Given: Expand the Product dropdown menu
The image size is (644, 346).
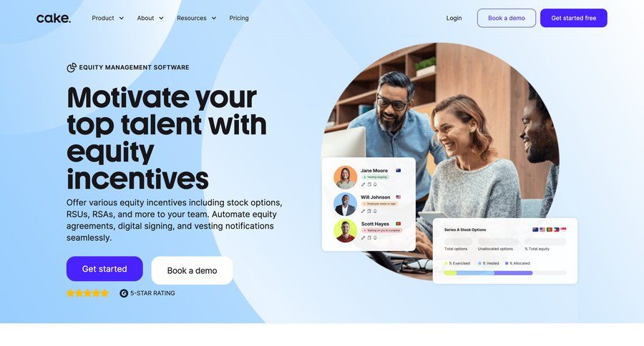Looking at the screenshot, I should coord(107,18).
